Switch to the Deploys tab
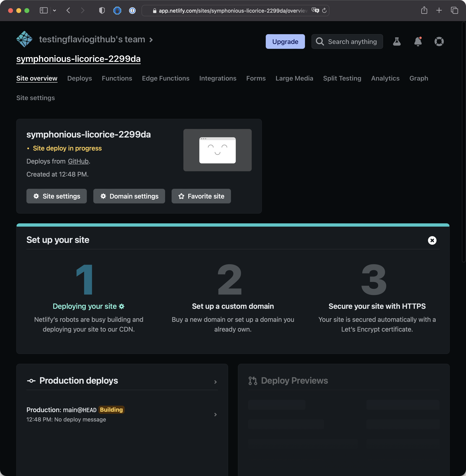This screenshot has height=476, width=466. tap(79, 78)
